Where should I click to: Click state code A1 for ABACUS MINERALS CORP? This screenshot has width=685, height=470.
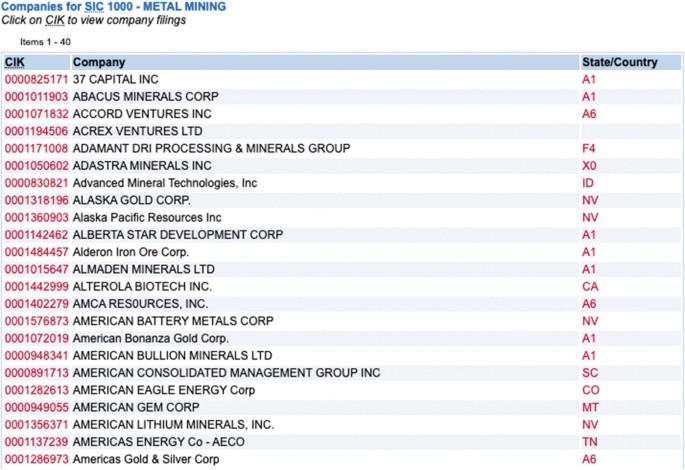pos(588,97)
